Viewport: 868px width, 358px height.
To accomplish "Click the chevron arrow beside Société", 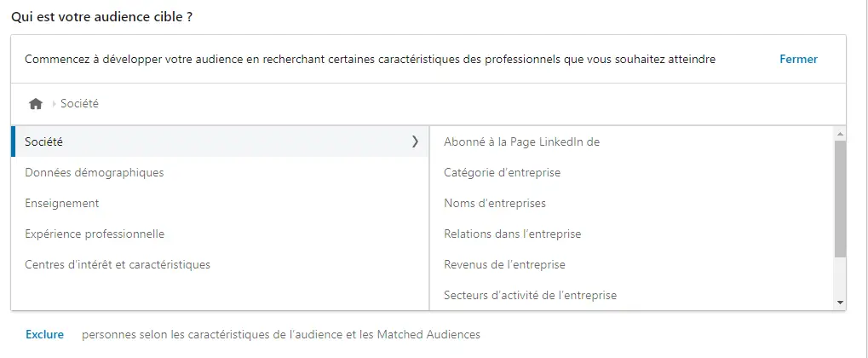I will coord(415,141).
